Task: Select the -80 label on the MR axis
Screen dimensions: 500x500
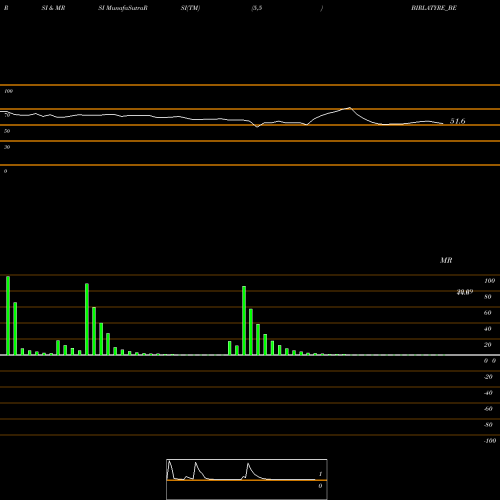Action: [x=488, y=425]
